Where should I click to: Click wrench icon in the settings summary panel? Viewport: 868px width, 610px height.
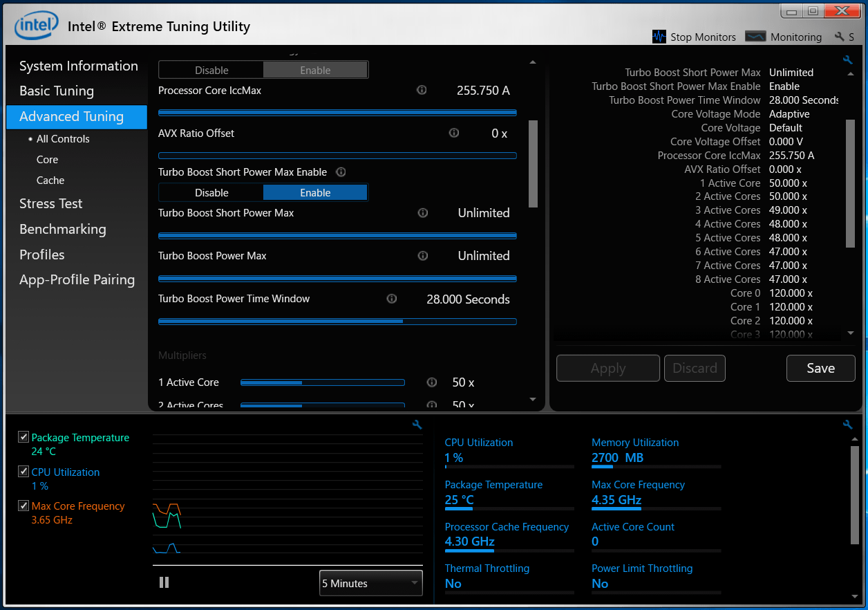click(848, 60)
